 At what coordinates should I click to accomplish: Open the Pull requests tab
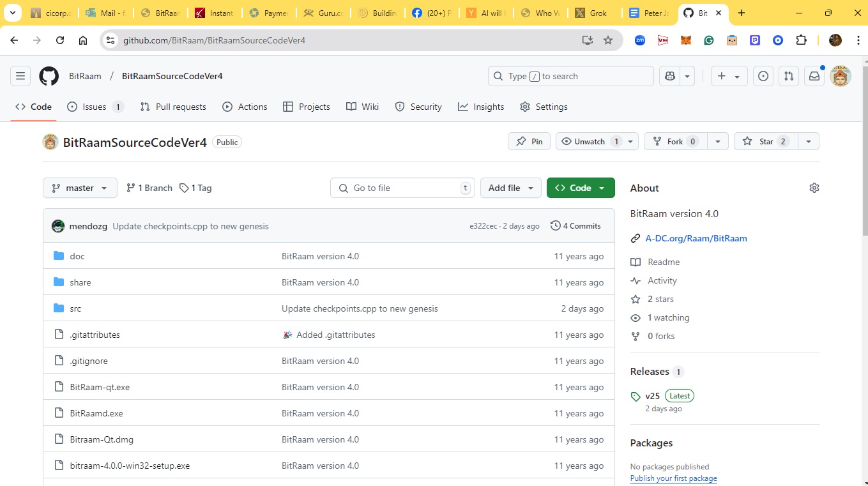[x=173, y=107]
